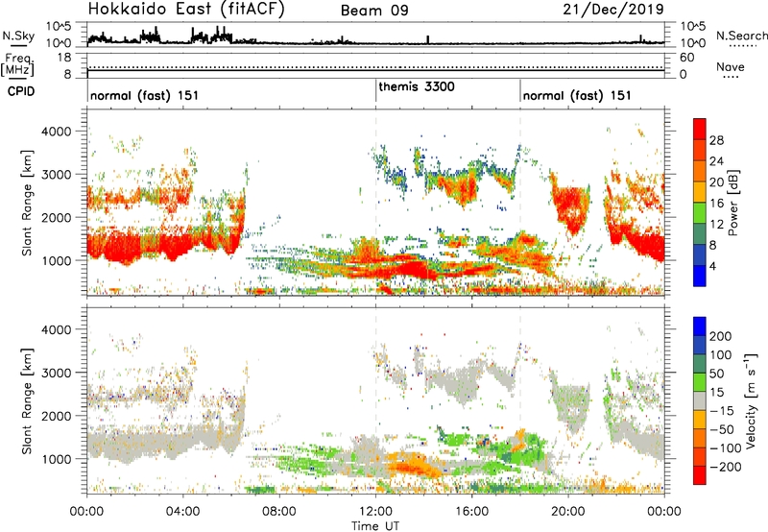Click the 'Hokkaido East (fitACF)' title text
This screenshot has height=532, width=768.
point(186,10)
